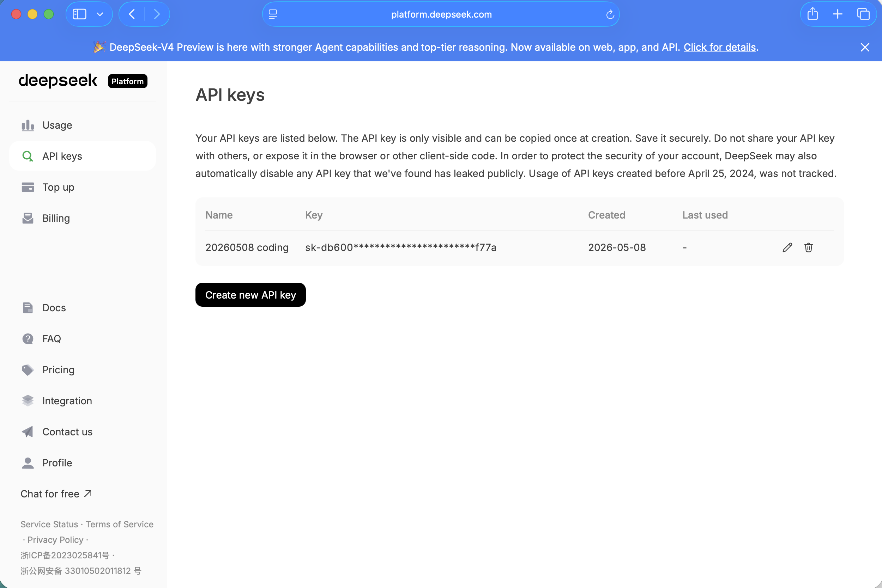This screenshot has height=588, width=882.
Task: Open the Safari Share menu
Action: coord(812,14)
